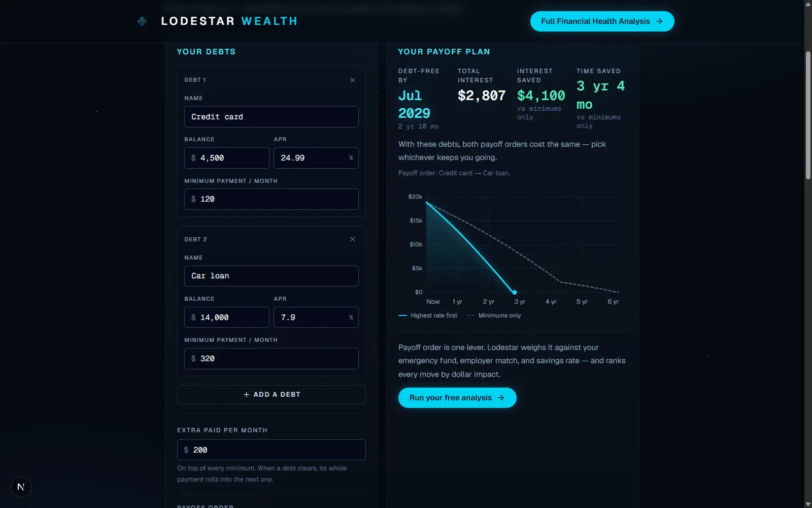Image resolution: width=812 pixels, height=508 pixels.
Task: Remove Debt 2 with its X icon
Action: [353, 239]
